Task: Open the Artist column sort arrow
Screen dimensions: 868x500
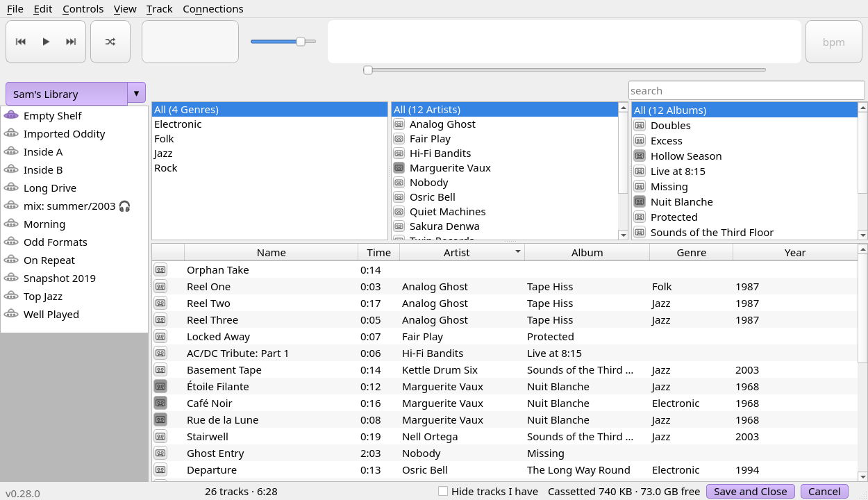Action: (518, 252)
